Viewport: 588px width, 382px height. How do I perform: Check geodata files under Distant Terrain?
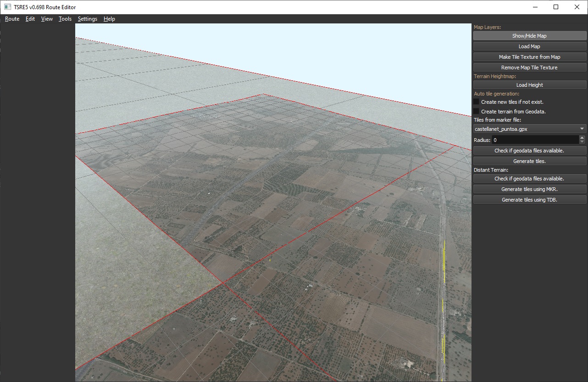[x=529, y=179]
